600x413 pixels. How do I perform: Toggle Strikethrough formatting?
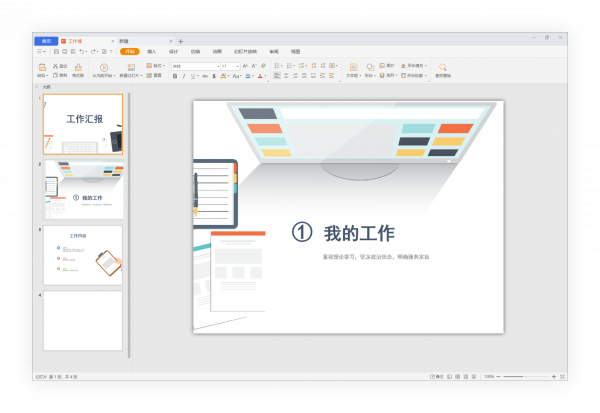(205, 76)
